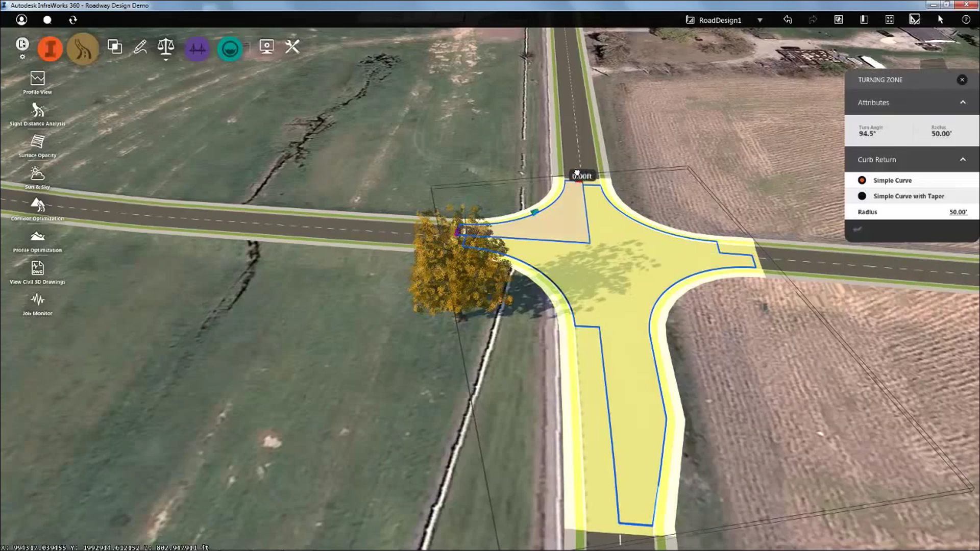Screen dimensions: 980x551
Task: Click the teal grip on curb return
Action: click(534, 212)
